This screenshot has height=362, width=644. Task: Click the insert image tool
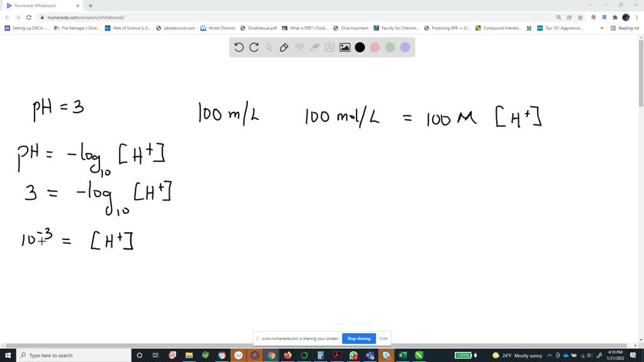[345, 47]
